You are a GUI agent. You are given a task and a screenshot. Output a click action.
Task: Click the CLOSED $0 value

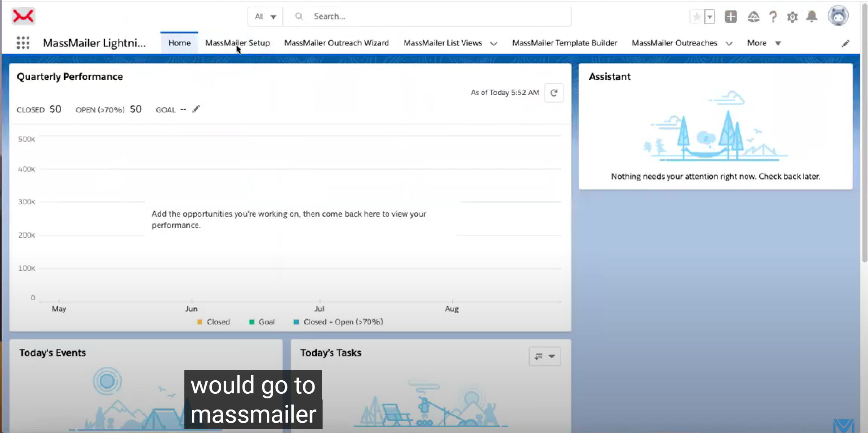pyautogui.click(x=55, y=109)
